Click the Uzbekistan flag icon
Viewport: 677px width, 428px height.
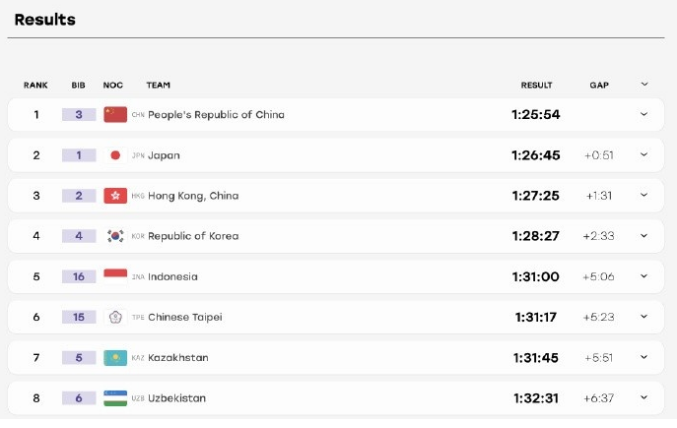115,398
